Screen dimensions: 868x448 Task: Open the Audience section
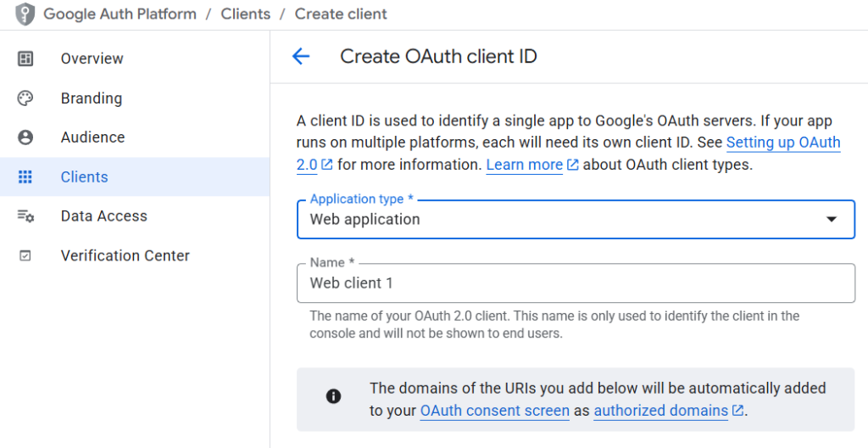135,137
